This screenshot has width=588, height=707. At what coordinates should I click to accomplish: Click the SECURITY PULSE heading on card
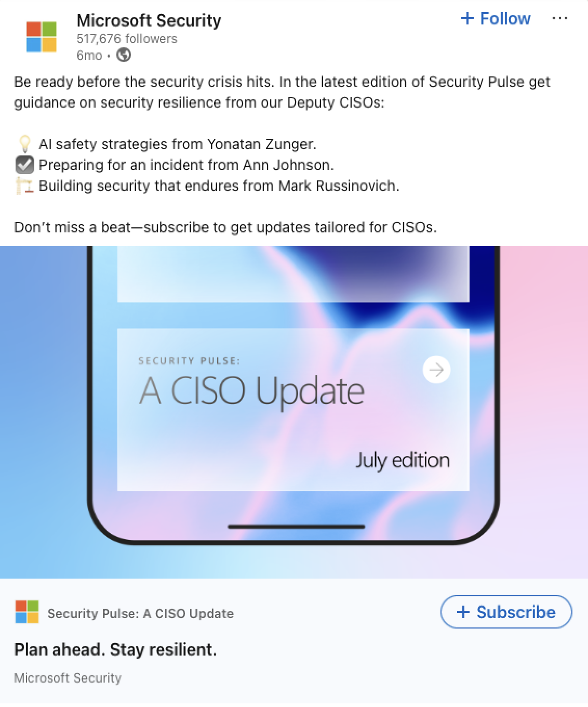click(x=189, y=361)
